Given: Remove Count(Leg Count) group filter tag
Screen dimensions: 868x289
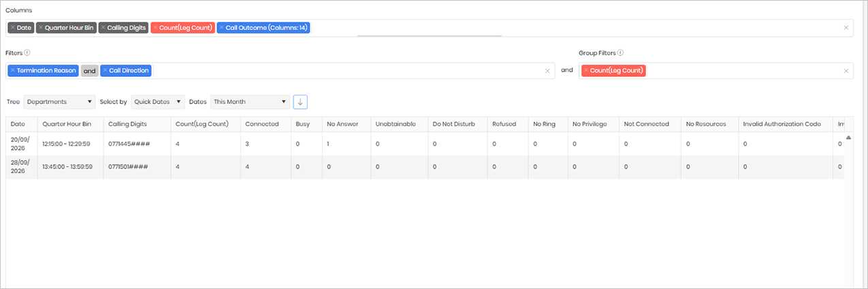Looking at the screenshot, I should click(x=585, y=70).
